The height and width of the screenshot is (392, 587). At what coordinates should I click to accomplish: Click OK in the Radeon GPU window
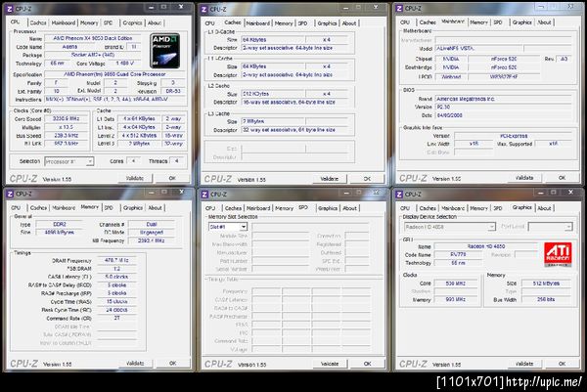560,364
